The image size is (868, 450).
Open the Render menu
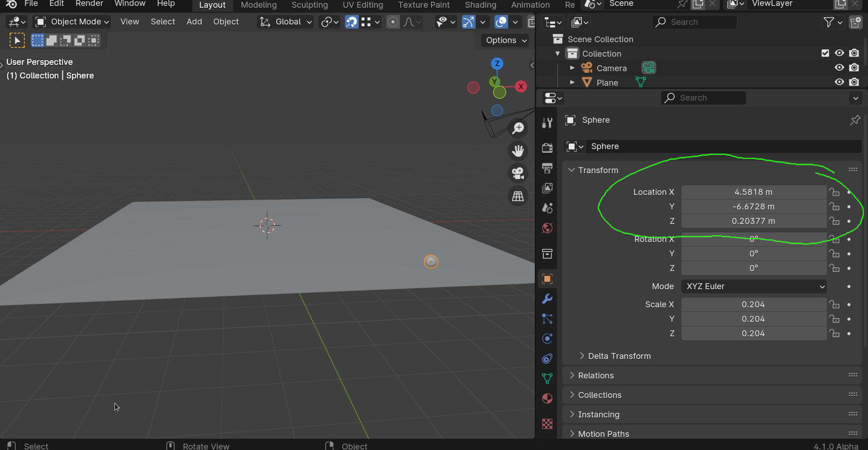pyautogui.click(x=89, y=4)
